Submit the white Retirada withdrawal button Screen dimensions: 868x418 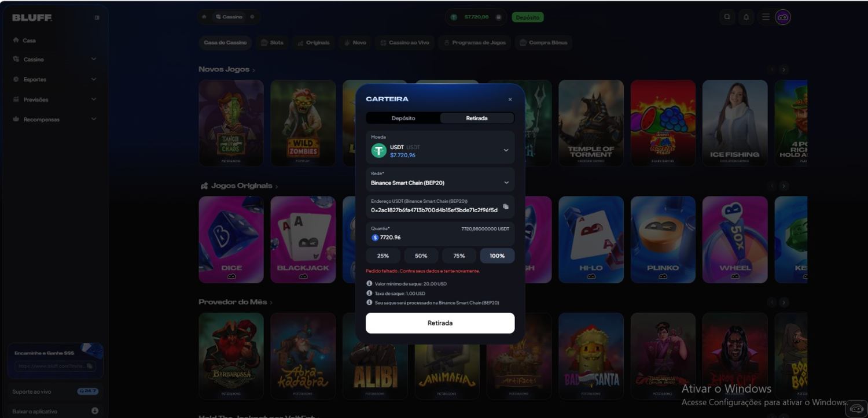440,323
